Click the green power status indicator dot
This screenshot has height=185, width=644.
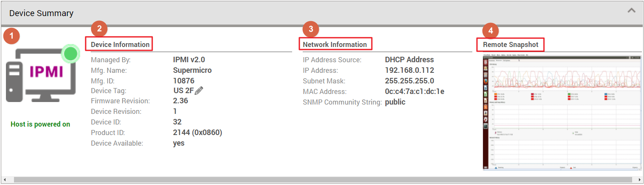71,54
